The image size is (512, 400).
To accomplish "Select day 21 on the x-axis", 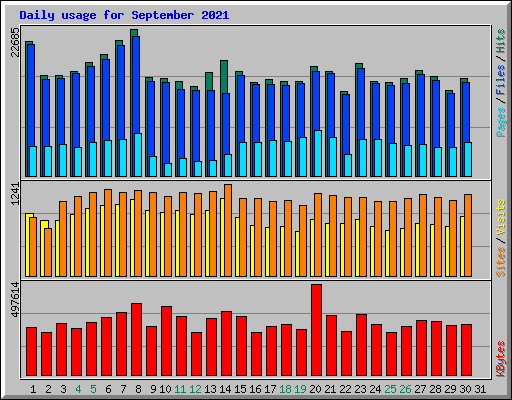I will (x=330, y=389).
